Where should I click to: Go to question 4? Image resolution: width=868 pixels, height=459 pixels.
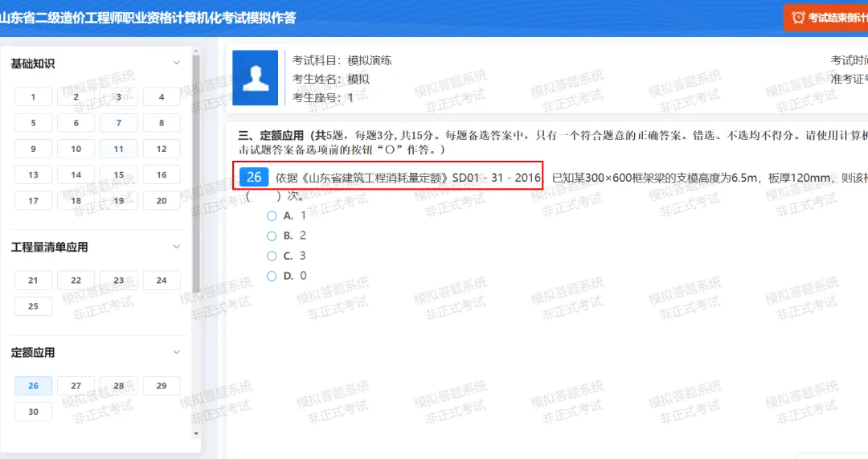coord(162,97)
